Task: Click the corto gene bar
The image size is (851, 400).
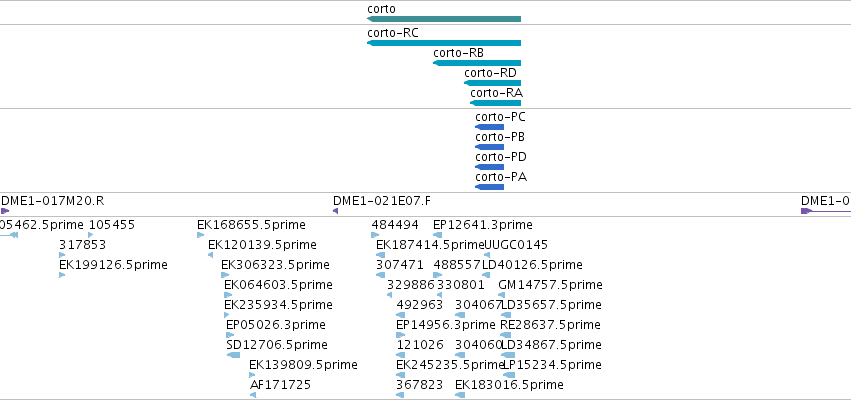Action: click(x=444, y=19)
